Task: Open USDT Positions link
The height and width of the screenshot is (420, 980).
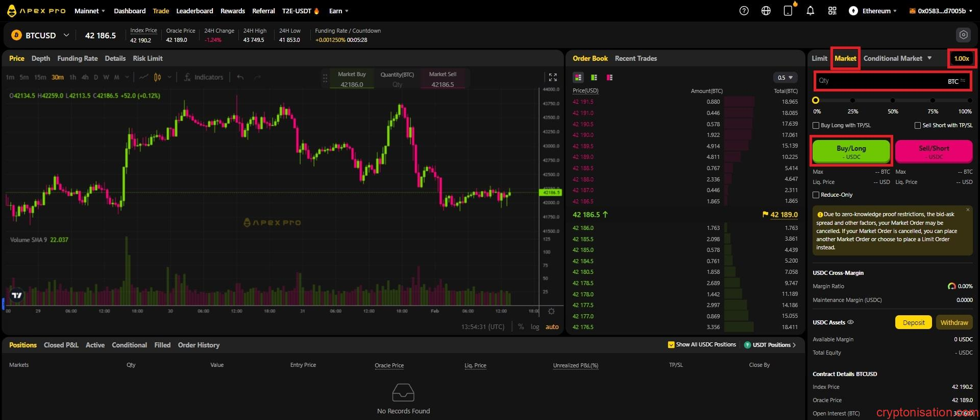Action: pos(770,345)
